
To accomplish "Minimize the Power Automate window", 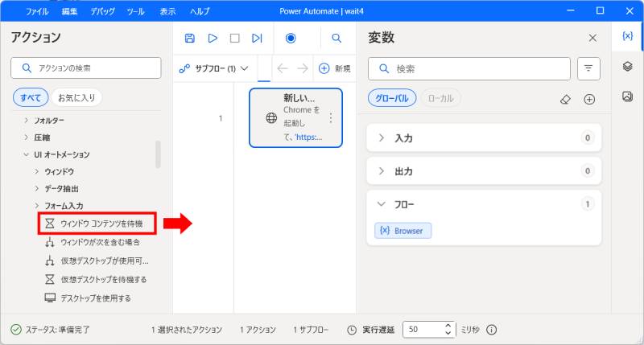I will pyautogui.click(x=571, y=10).
